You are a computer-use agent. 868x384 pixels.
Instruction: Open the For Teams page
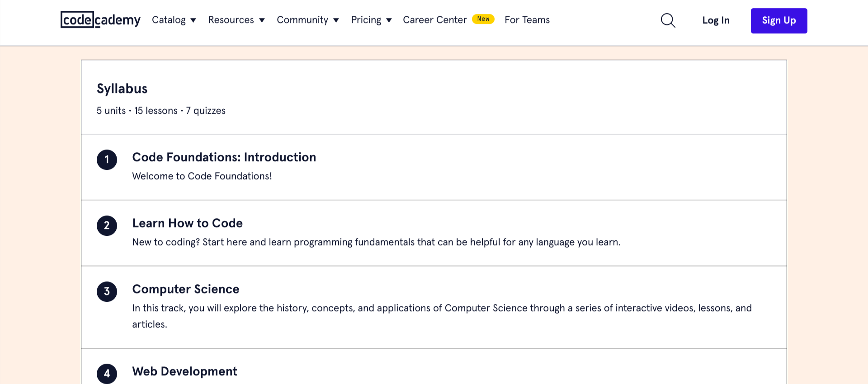(x=527, y=20)
